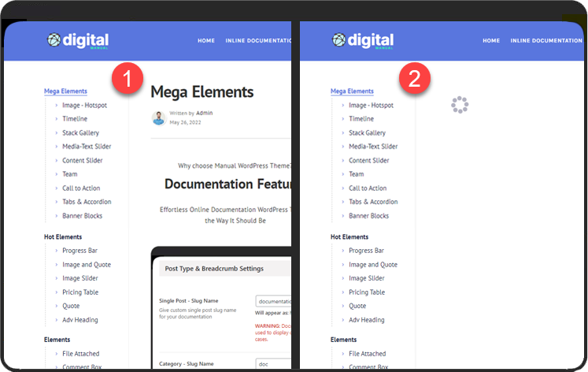
Task: Open Mega Elements sidebar link in panel 1
Action: click(65, 91)
